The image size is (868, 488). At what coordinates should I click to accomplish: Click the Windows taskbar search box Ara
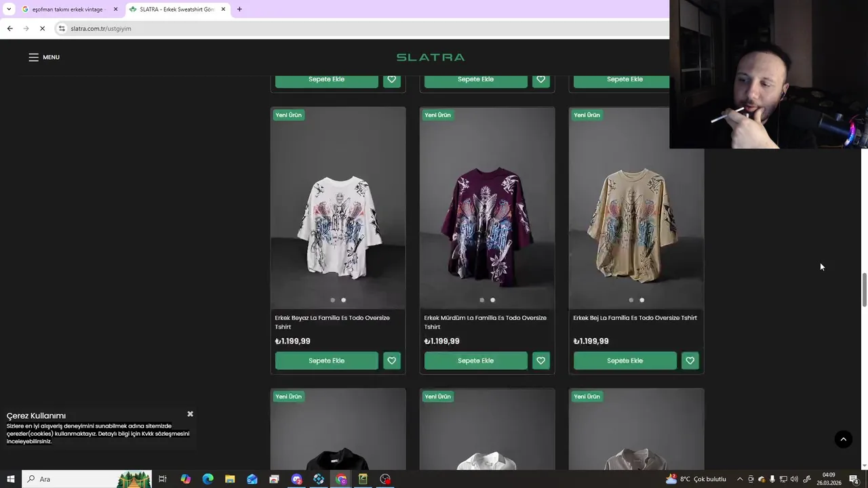coord(87,479)
